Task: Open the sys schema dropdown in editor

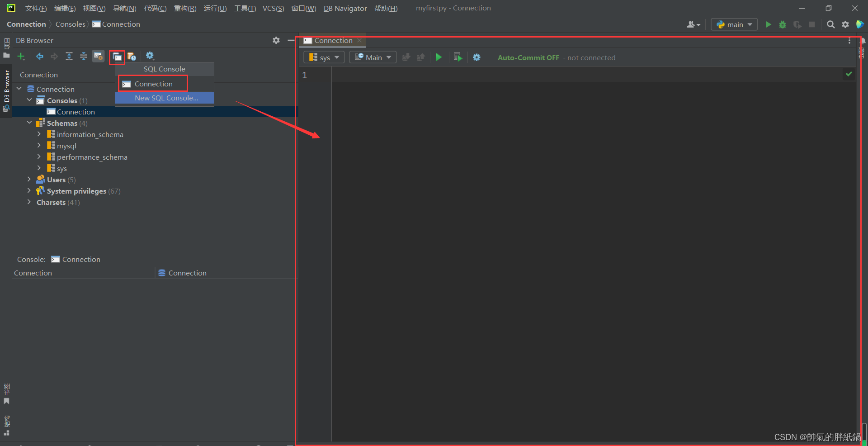Action: pos(324,57)
